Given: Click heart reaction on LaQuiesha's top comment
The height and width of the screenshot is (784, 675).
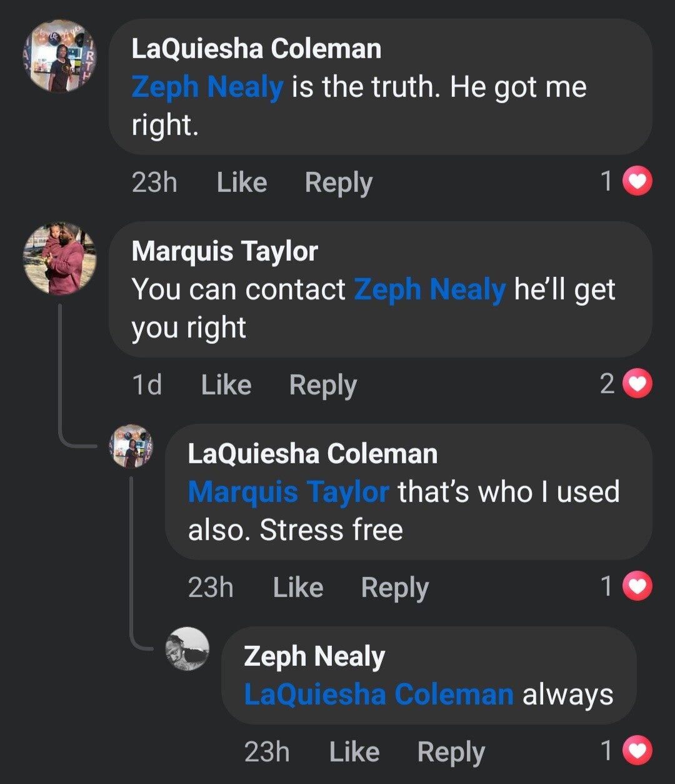Looking at the screenshot, I should tap(638, 182).
